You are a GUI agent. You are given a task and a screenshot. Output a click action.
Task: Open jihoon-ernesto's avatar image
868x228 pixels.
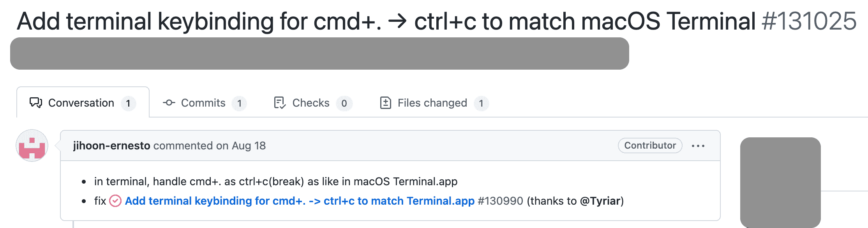click(32, 146)
